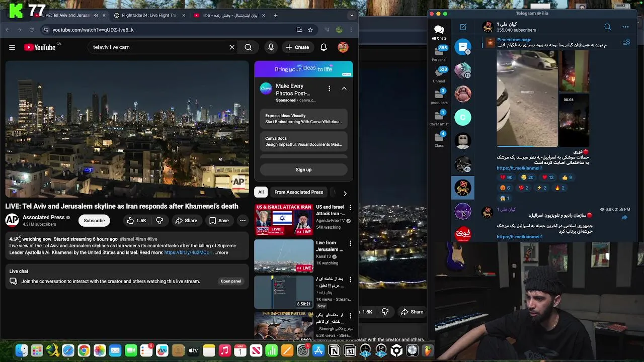Run the YouTube search magnifier button
This screenshot has width=644, height=362.
tap(248, 47)
